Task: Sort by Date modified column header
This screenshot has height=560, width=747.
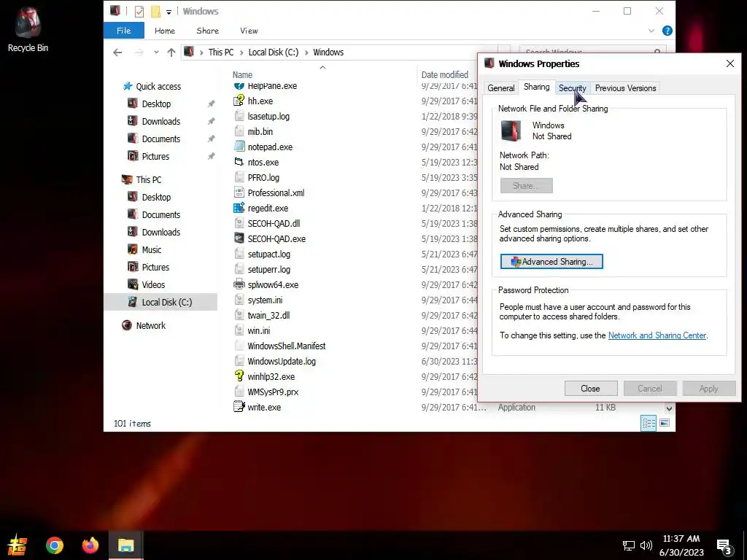Action: click(444, 75)
